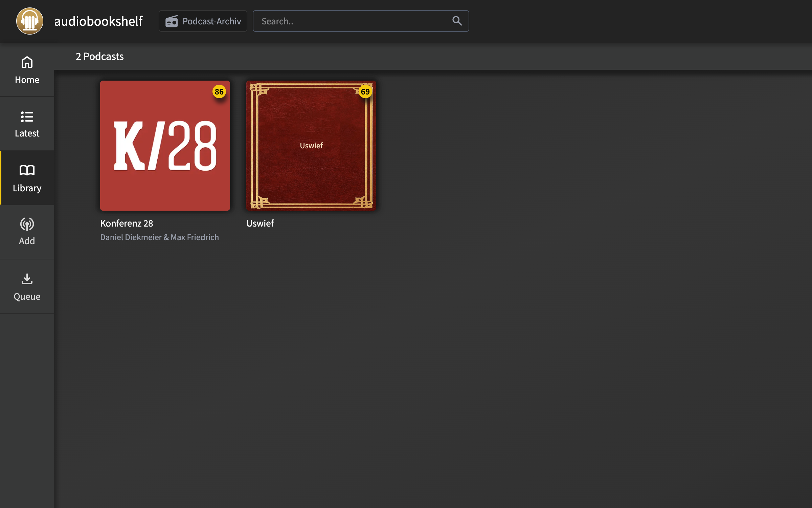
Task: Click the Home icon in sidebar
Action: (27, 63)
